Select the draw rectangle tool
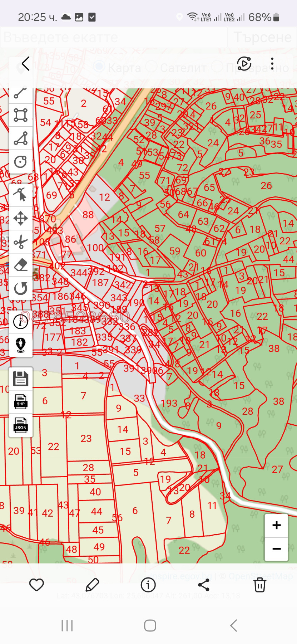297x644 pixels. (20, 115)
